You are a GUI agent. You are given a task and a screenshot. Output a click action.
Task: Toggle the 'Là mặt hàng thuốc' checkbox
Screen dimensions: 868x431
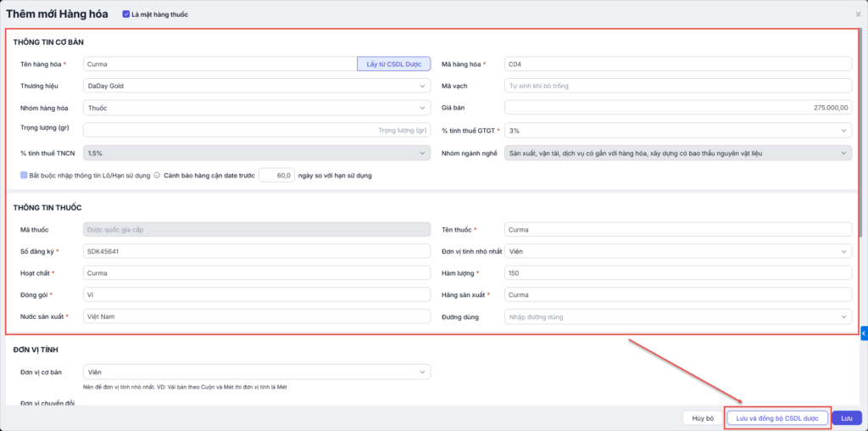point(126,14)
